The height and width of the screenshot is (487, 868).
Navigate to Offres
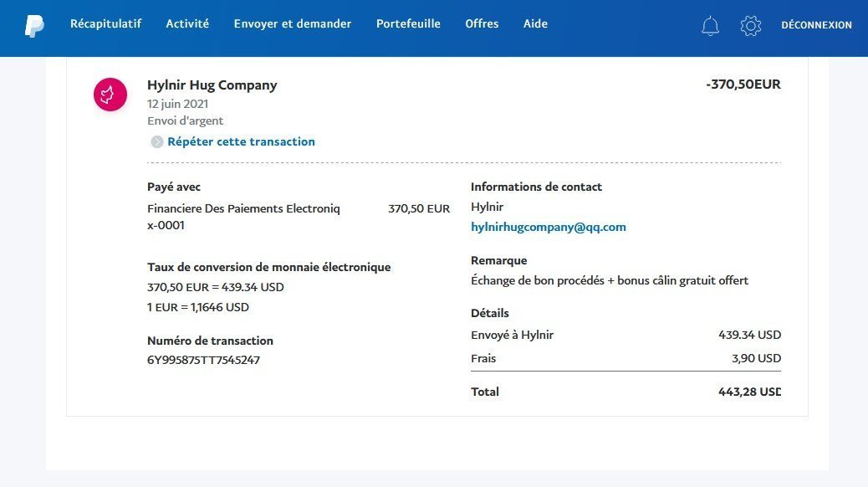(x=482, y=24)
